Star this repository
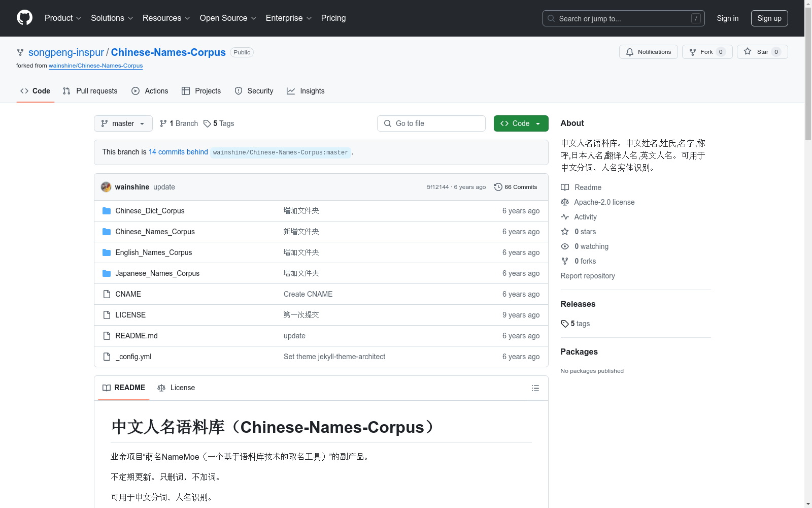The height and width of the screenshot is (508, 812). coord(762,52)
